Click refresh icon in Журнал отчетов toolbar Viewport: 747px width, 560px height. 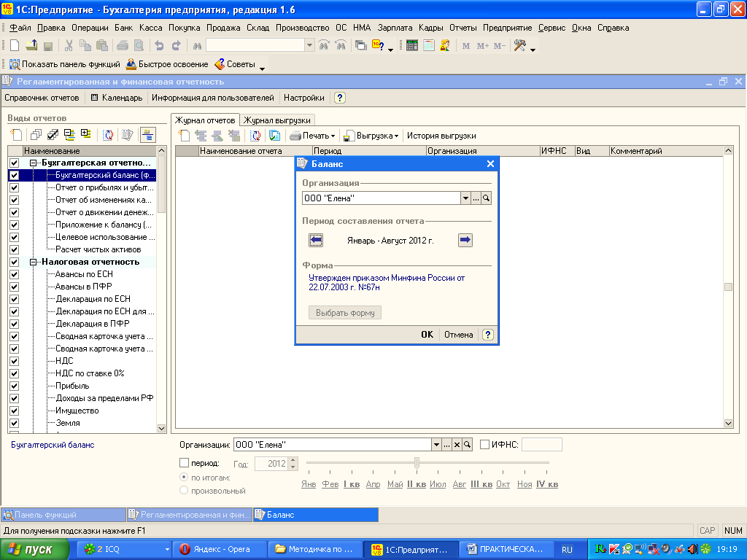(256, 136)
